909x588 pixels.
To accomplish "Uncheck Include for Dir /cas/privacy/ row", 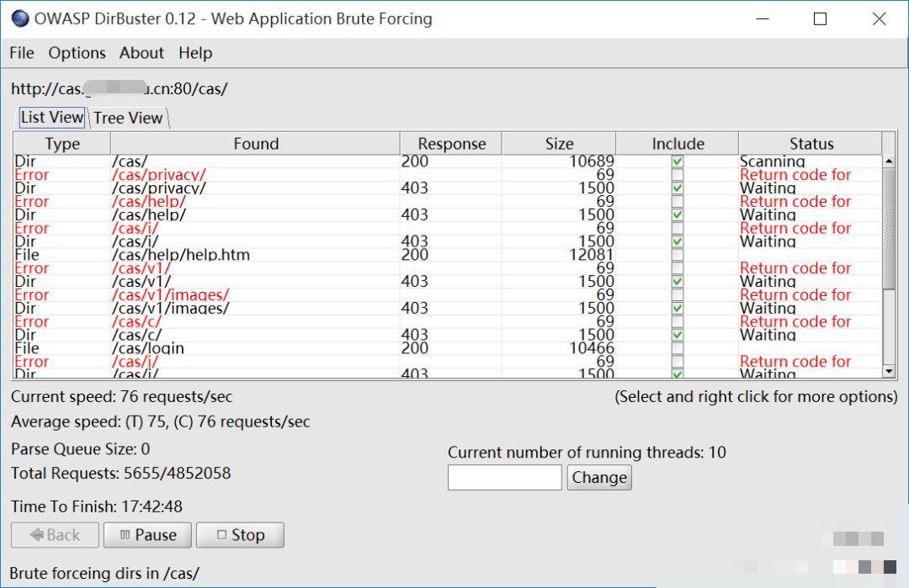I will click(677, 188).
